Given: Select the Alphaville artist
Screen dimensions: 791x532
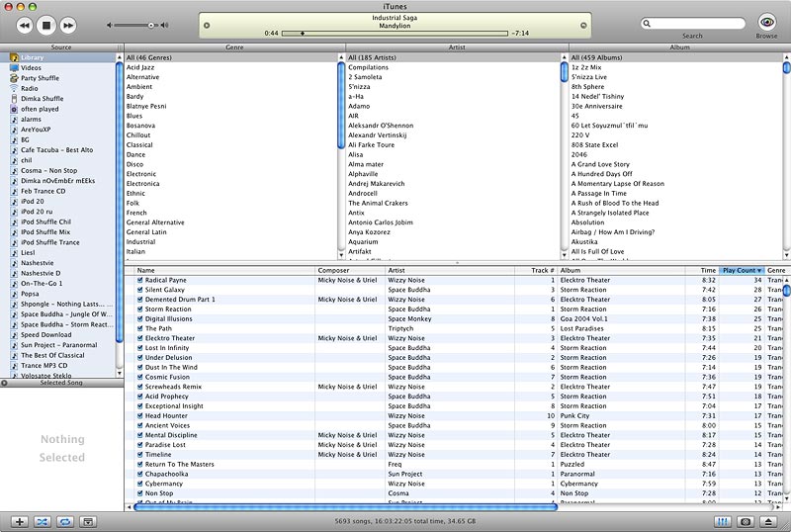Looking at the screenshot, I should click(454, 174).
